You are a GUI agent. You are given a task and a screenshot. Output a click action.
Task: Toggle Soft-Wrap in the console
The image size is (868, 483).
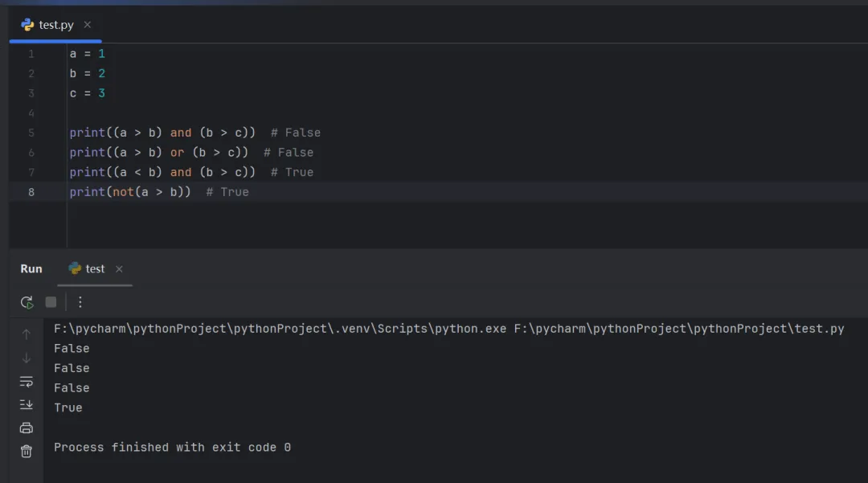[x=27, y=381]
